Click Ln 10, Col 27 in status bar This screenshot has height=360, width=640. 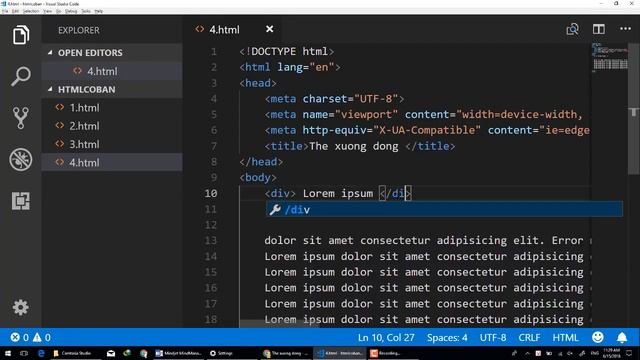(x=386, y=338)
